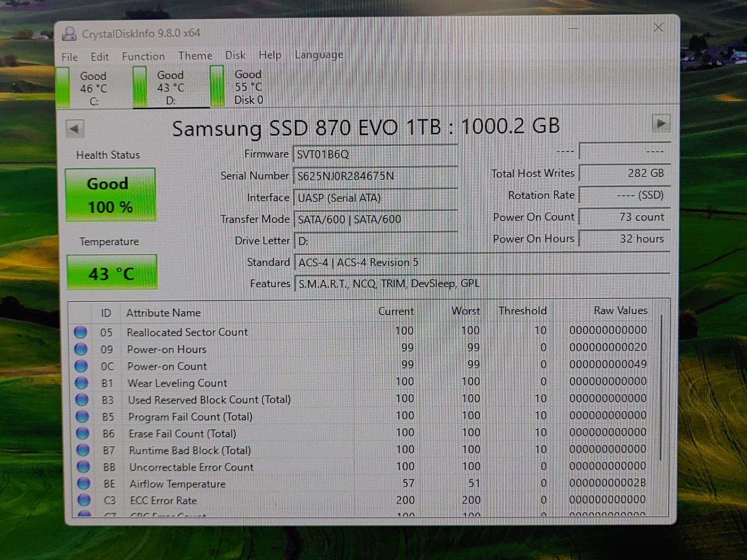Click status circle for Runtime Bad Block
This screenshot has height=560, width=747.
(82, 450)
